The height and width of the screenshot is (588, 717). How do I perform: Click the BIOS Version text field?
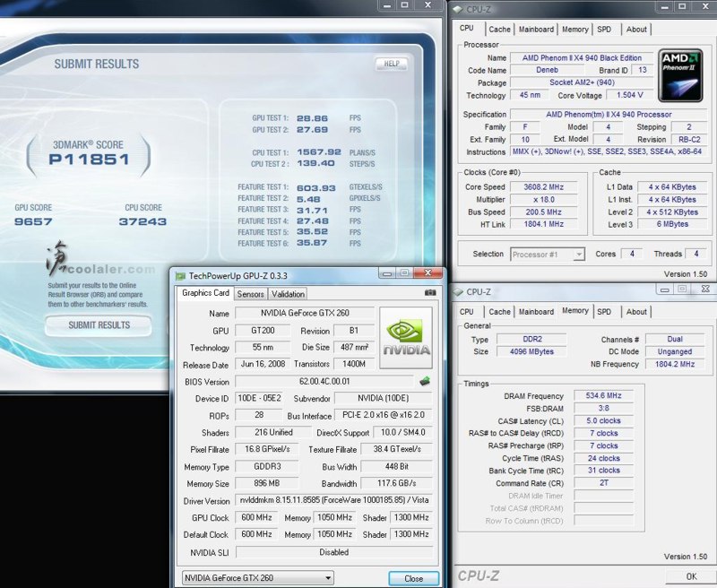pos(324,381)
